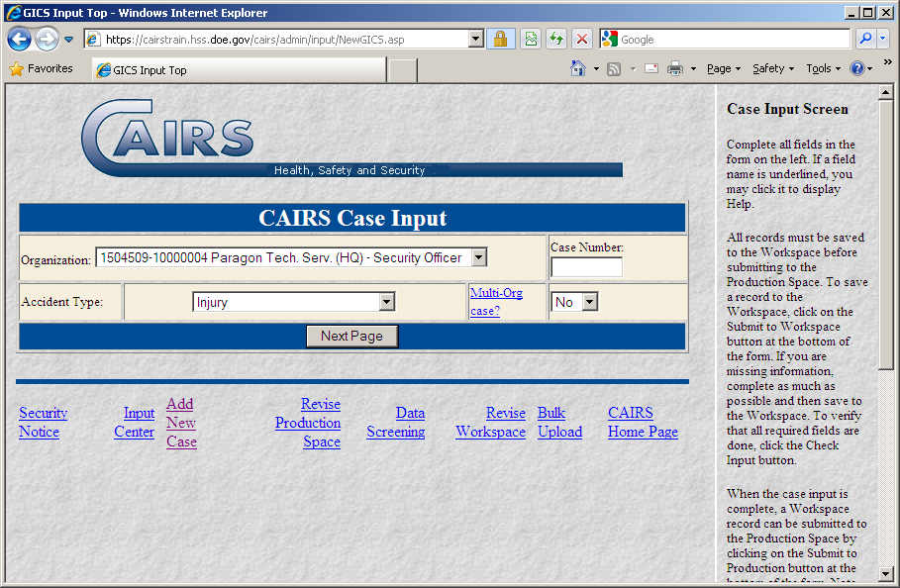
Task: Click the CAIRS logo image
Action: pyautogui.click(x=351, y=139)
